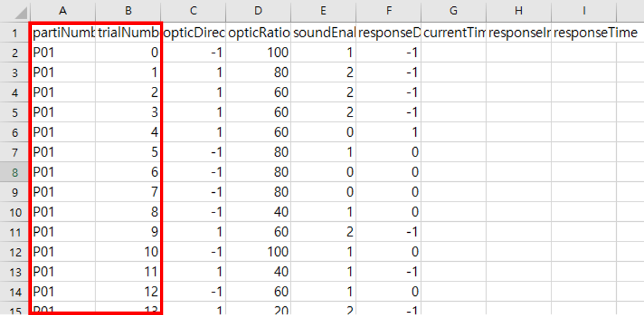Select column A header

coord(63,11)
